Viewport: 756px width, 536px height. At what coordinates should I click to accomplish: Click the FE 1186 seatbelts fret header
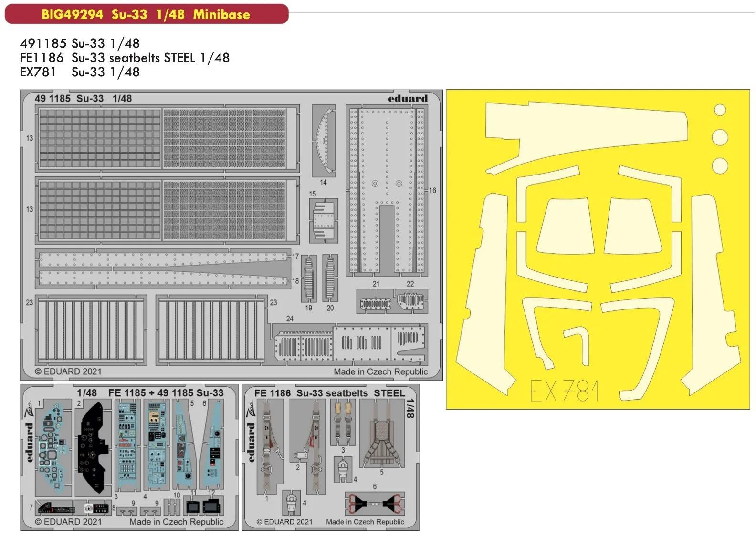[x=329, y=393]
